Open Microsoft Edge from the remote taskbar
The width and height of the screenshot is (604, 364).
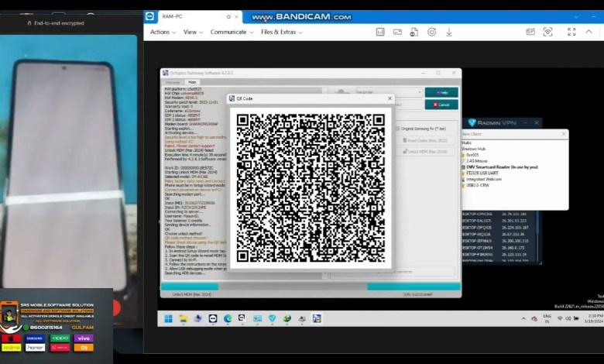click(228, 318)
